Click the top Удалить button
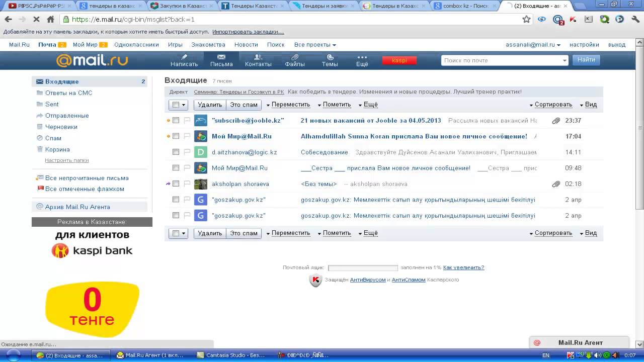Image resolution: width=644 pixels, height=362 pixels. [210, 105]
